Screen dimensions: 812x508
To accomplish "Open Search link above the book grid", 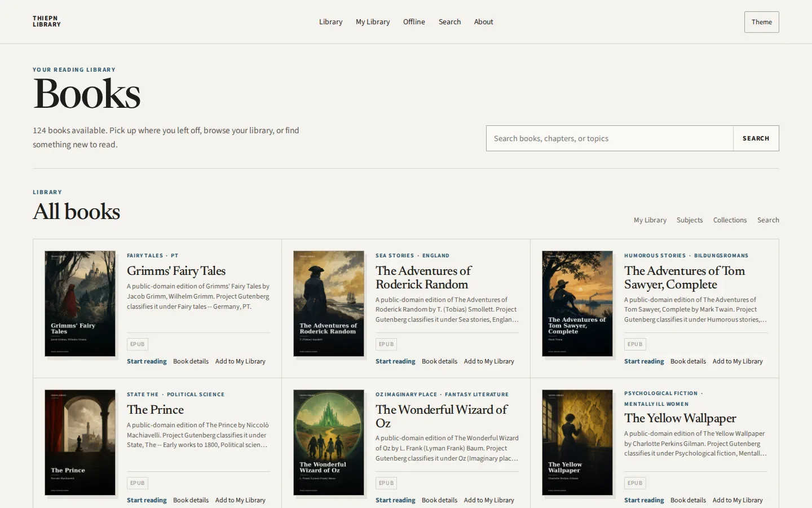I will click(768, 220).
